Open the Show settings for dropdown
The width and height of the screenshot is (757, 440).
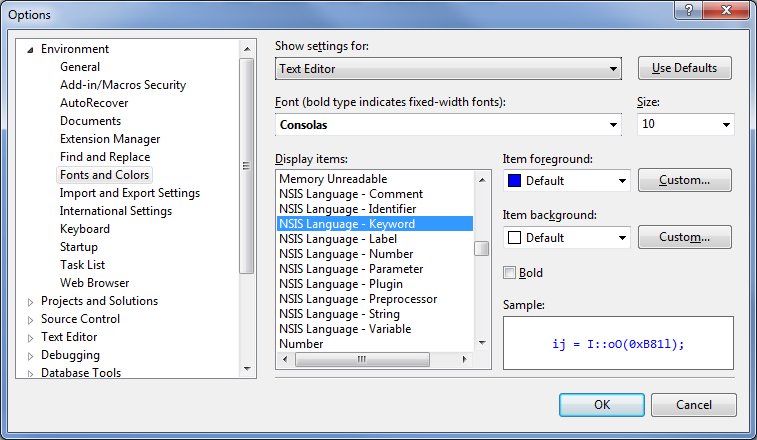click(448, 69)
